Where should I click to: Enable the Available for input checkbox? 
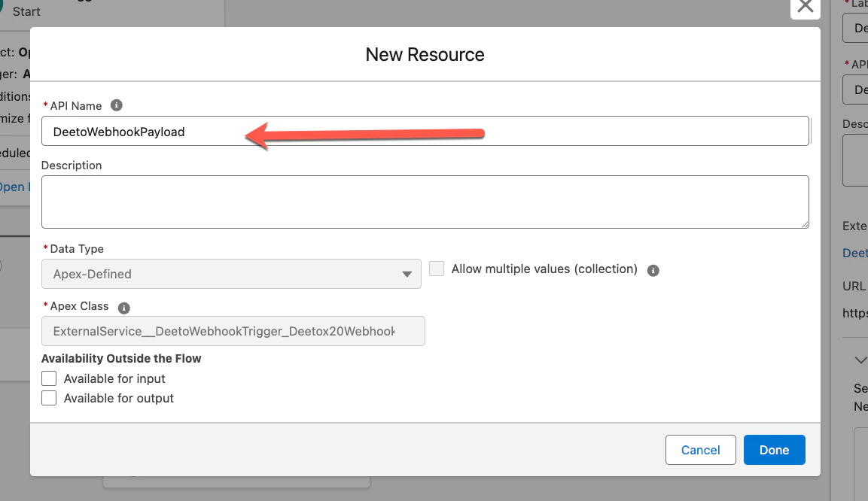49,378
